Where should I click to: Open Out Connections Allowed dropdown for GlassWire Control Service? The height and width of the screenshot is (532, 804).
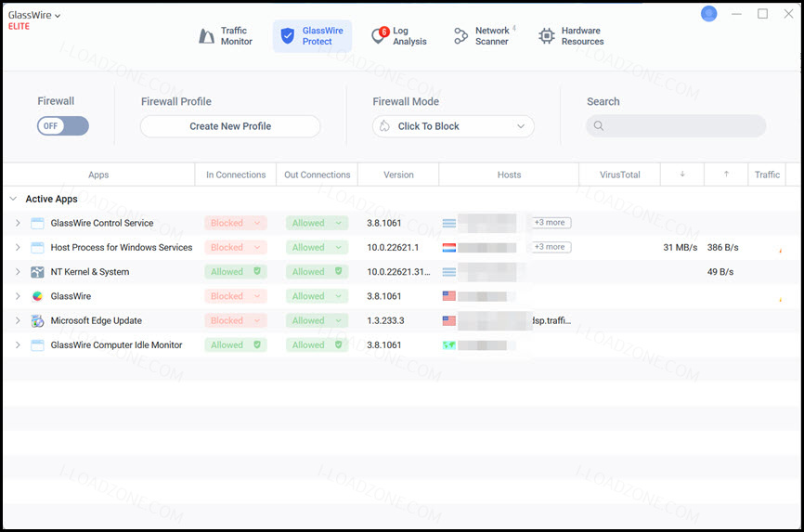[317, 223]
